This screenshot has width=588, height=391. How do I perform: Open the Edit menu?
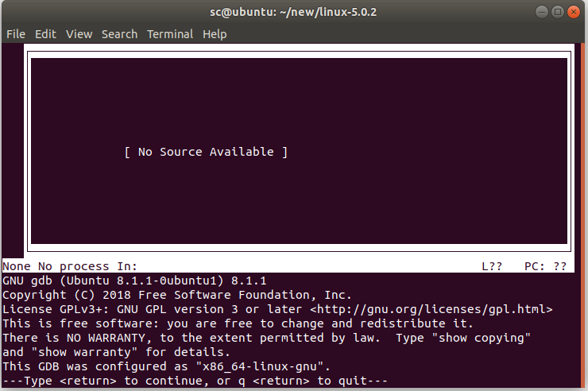45,34
